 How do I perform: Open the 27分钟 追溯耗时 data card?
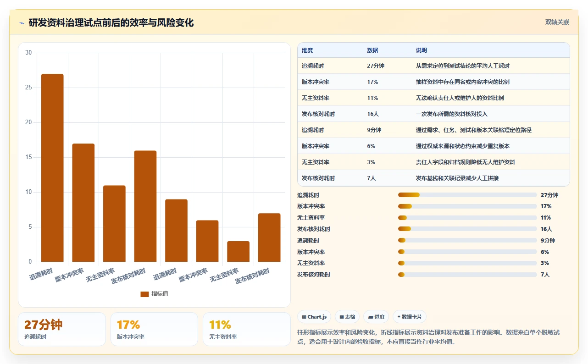62,329
